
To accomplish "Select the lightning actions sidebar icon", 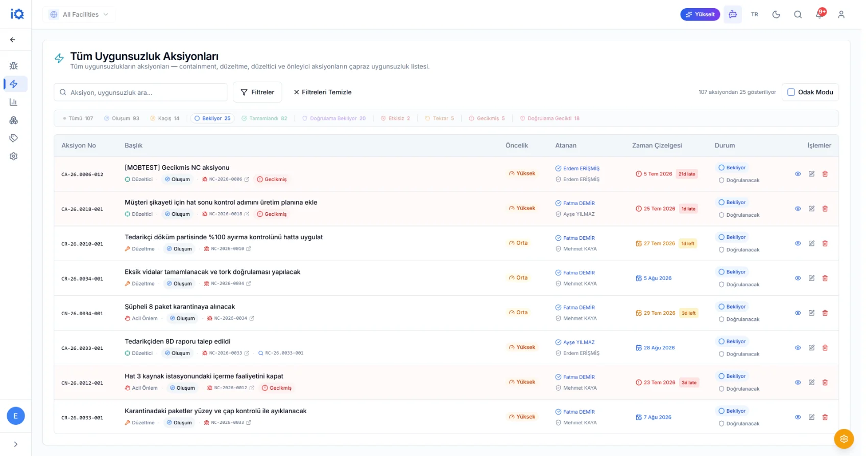I will point(14,84).
